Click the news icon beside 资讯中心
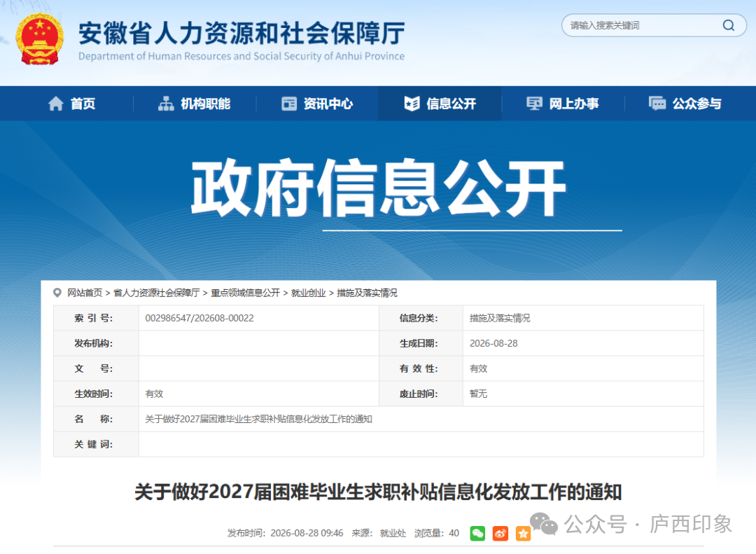 pyautogui.click(x=289, y=103)
